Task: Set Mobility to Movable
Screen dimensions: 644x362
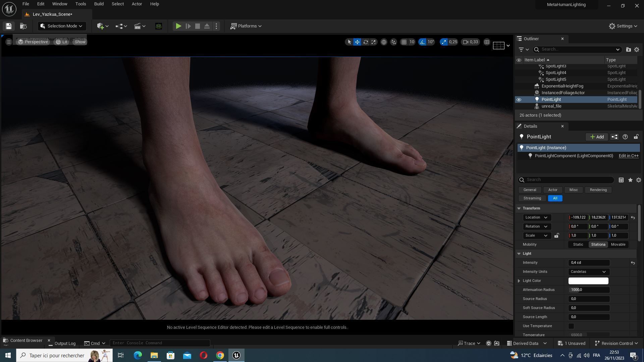Action: (618, 245)
